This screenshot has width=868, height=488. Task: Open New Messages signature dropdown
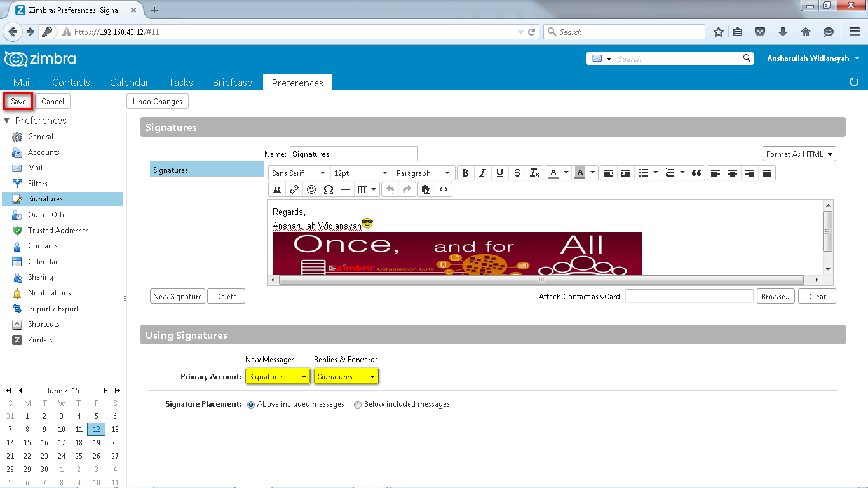(278, 377)
